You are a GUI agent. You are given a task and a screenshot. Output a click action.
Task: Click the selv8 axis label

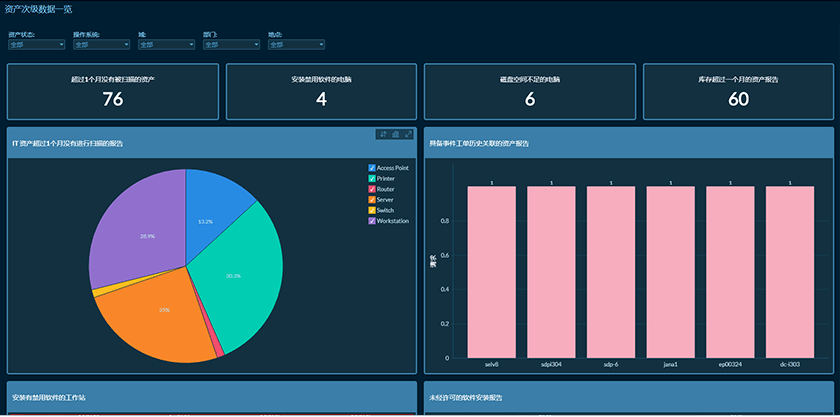pyautogui.click(x=492, y=364)
